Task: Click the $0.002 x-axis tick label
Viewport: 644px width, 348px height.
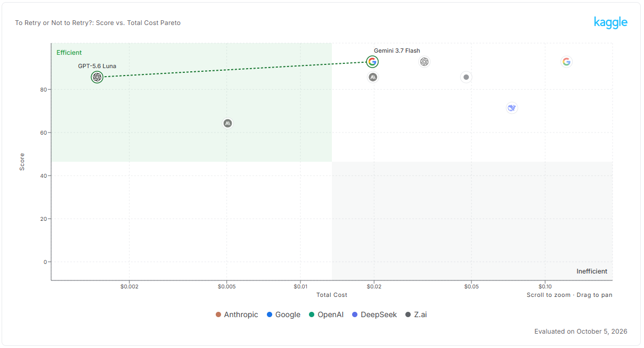Action: [x=129, y=286]
